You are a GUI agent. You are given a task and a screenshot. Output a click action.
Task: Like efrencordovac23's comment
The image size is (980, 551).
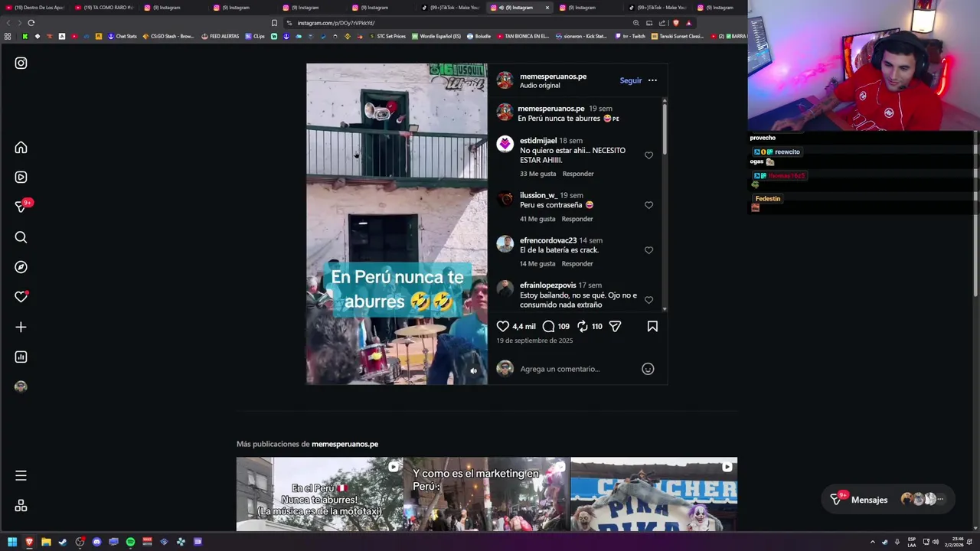point(648,250)
